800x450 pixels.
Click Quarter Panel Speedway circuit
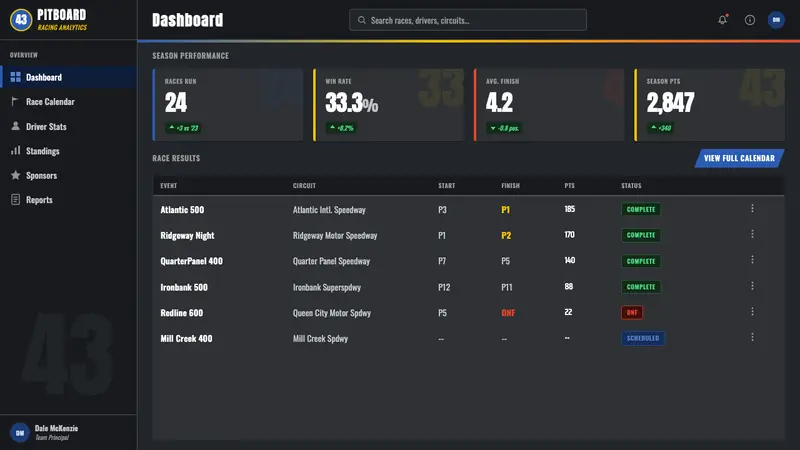tap(331, 261)
